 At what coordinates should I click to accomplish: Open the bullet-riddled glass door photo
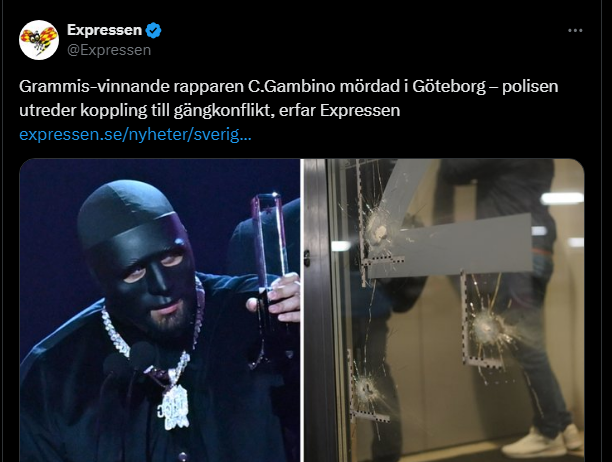point(444,310)
